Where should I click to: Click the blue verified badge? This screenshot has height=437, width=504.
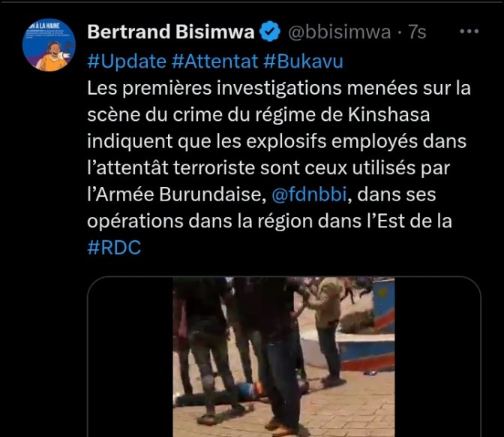coord(270,32)
